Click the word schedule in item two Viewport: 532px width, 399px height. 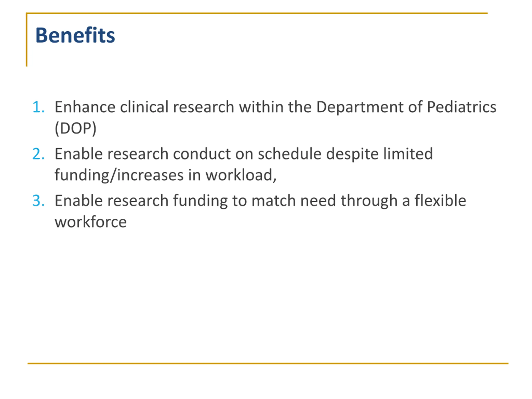click(x=289, y=154)
